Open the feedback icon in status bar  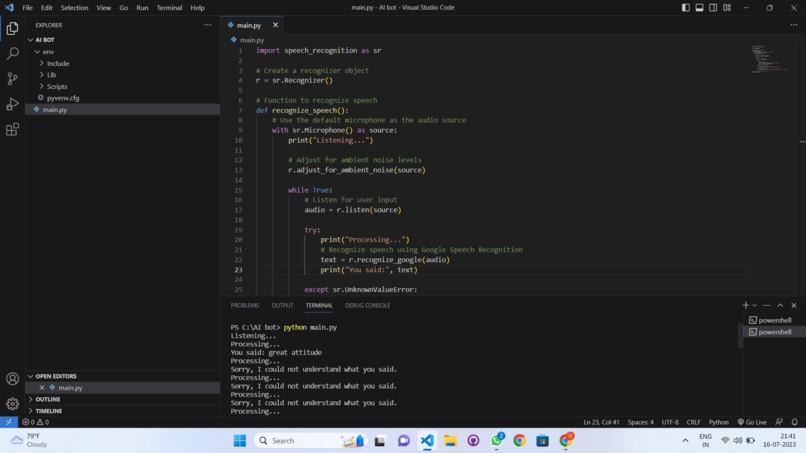pyautogui.click(x=779, y=422)
